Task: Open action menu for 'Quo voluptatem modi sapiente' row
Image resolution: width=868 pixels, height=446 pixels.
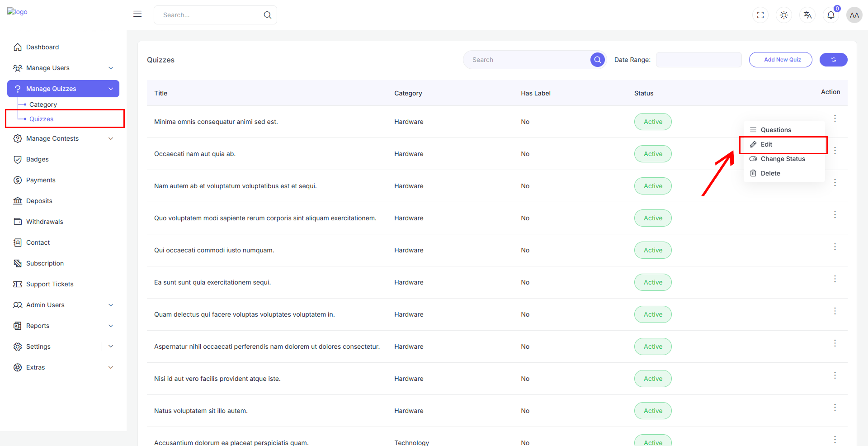Action: coord(835,214)
